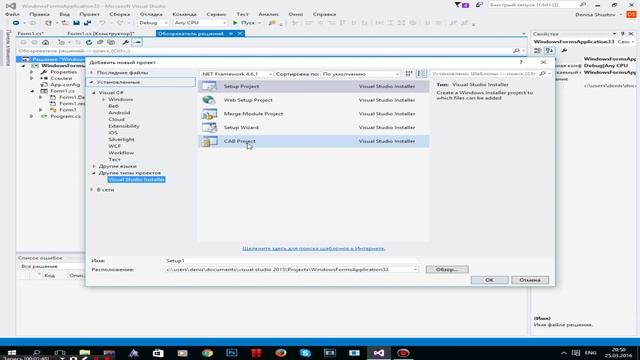The image size is (640, 360).
Task: Click Home icon in Solution Explorer toolbar
Action: point(45,42)
